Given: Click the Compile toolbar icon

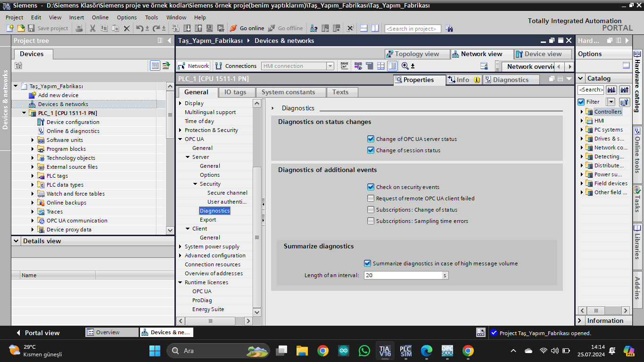Looking at the screenshot, I should 176,28.
